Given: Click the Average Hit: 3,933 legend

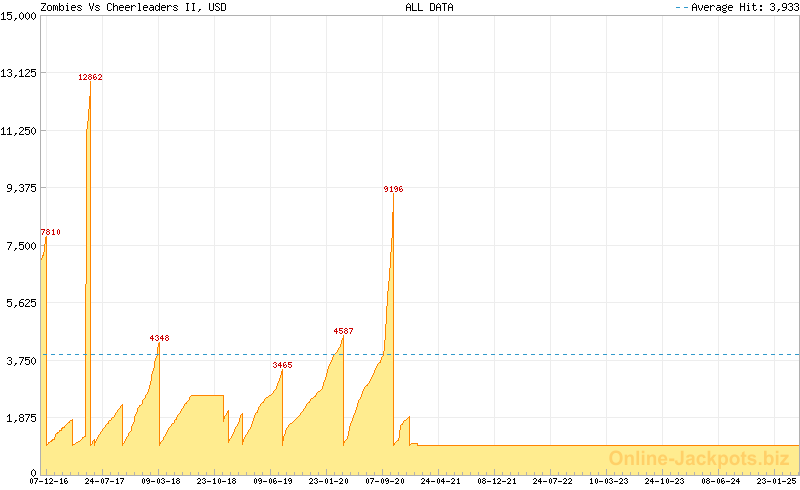Looking at the screenshot, I should click(x=737, y=7).
